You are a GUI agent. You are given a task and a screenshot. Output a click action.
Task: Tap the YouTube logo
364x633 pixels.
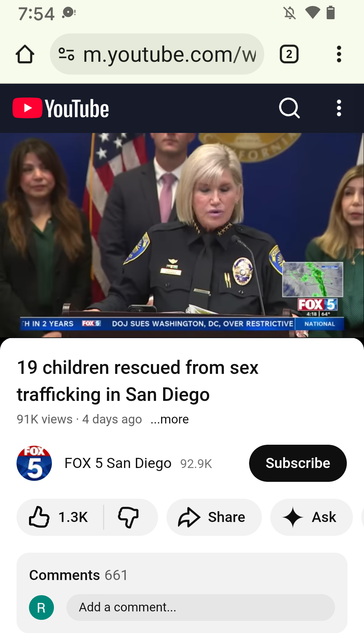(61, 108)
